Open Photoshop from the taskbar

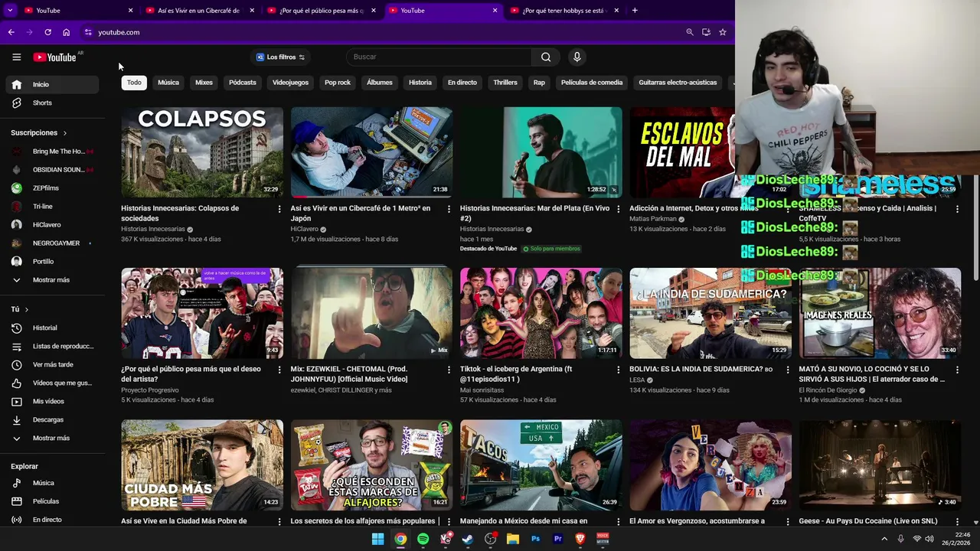pyautogui.click(x=535, y=539)
